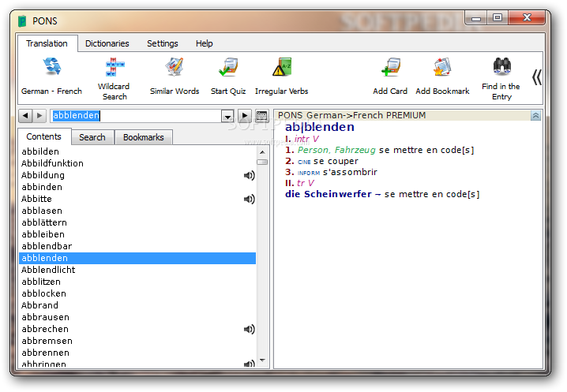Viewport: 567px width, 392px height.
Task: Select abblasen in the word list
Action: [137, 211]
